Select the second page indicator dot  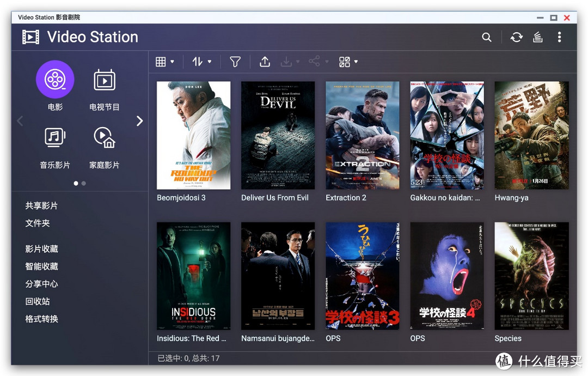[84, 183]
